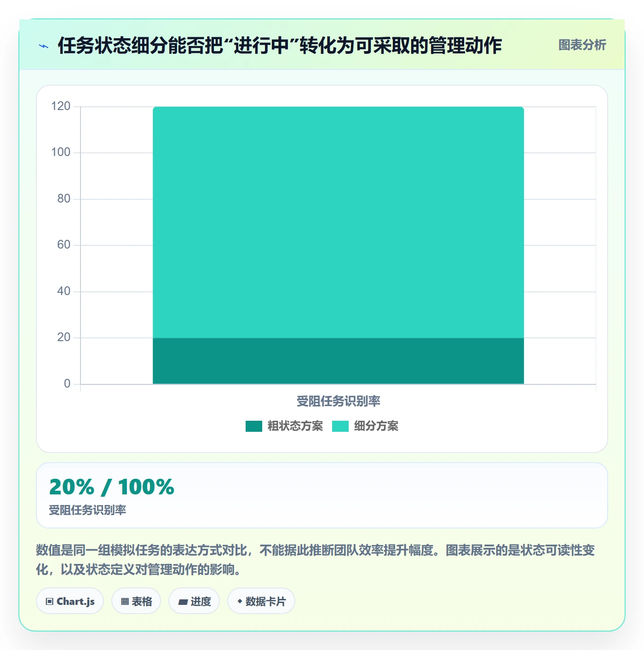Select the Chart.js tag chip

point(70,601)
